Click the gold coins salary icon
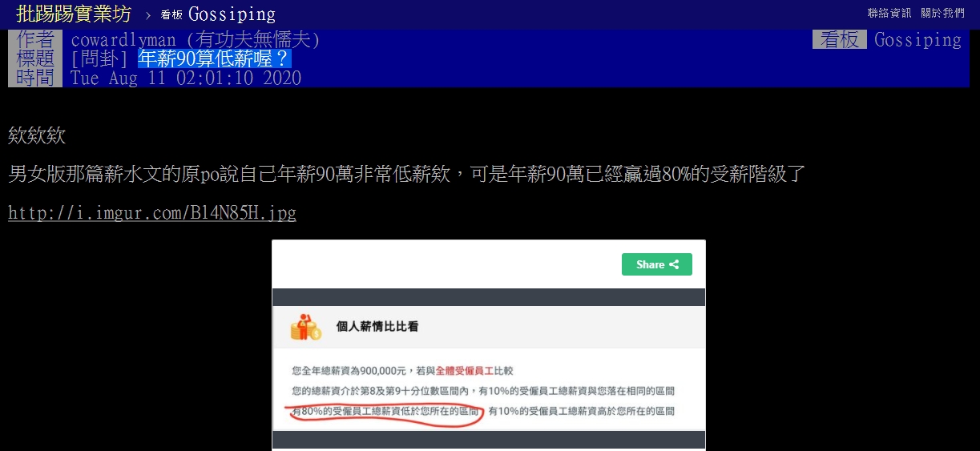980x451 pixels. click(x=306, y=326)
